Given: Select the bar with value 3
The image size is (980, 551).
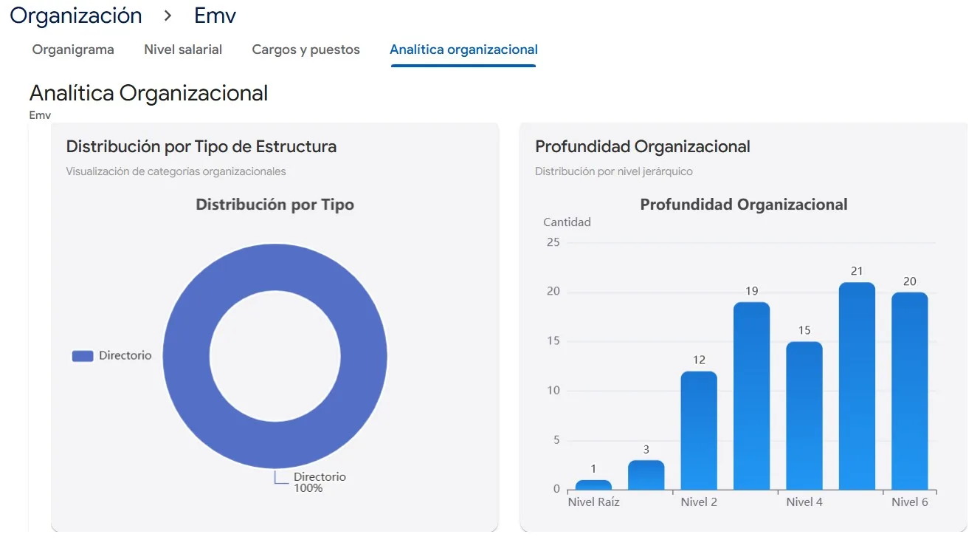Looking at the screenshot, I should (646, 476).
